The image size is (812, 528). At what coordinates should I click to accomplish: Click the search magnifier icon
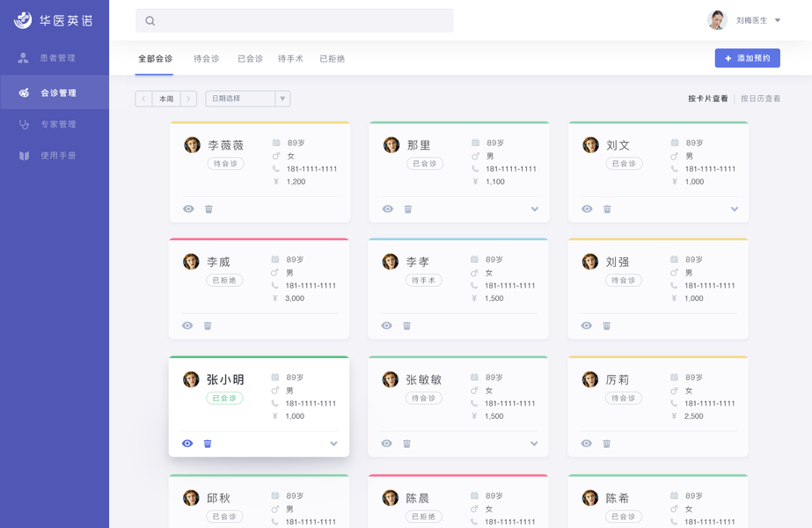(x=150, y=21)
